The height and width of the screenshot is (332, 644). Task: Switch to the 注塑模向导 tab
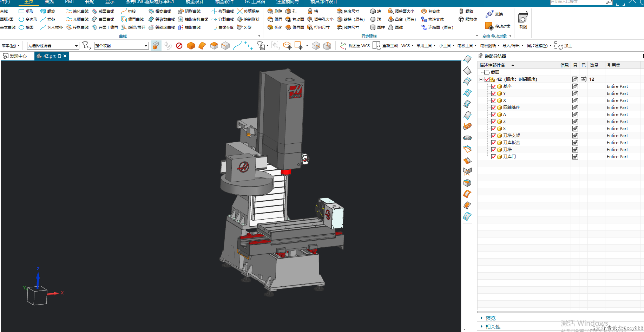tap(288, 2)
